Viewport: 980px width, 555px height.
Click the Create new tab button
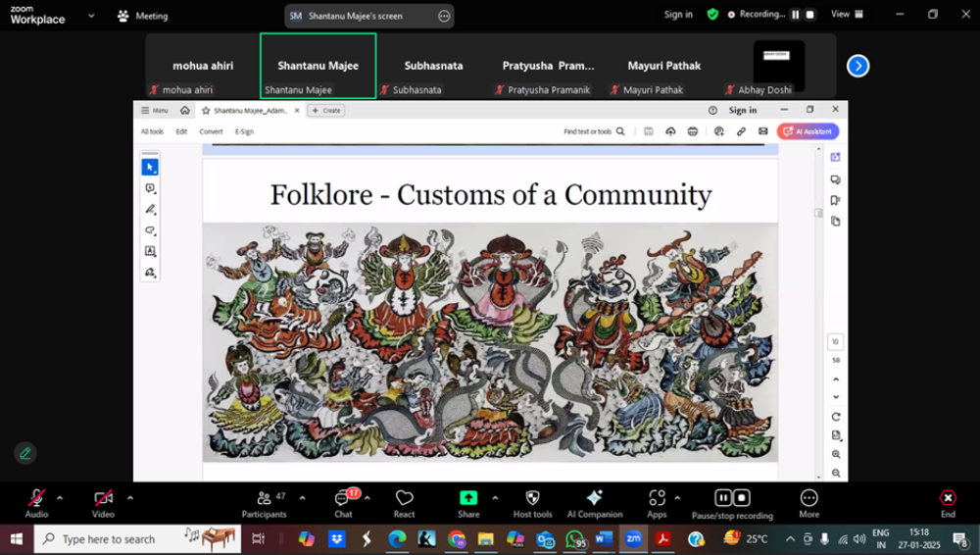(x=326, y=110)
